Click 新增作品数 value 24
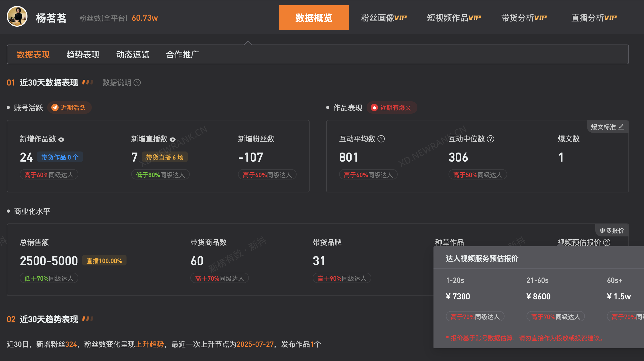This screenshot has width=644, height=361. 26,157
